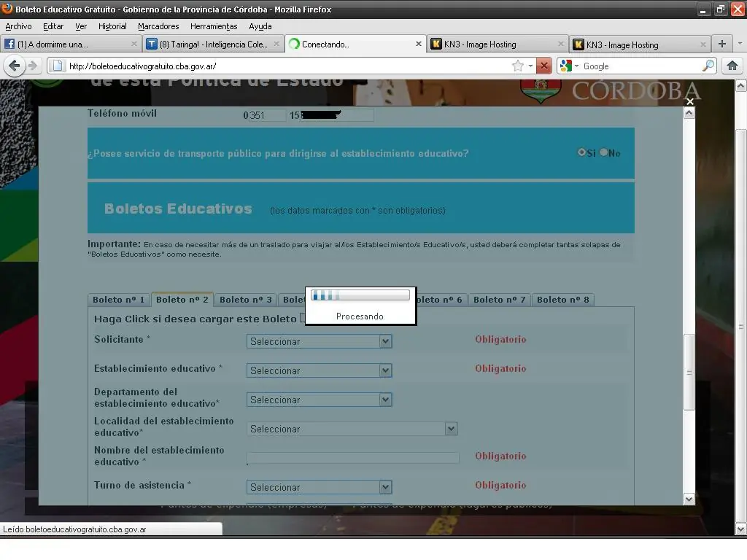The width and height of the screenshot is (747, 560).
Task: Select the Si radio option
Action: (581, 152)
